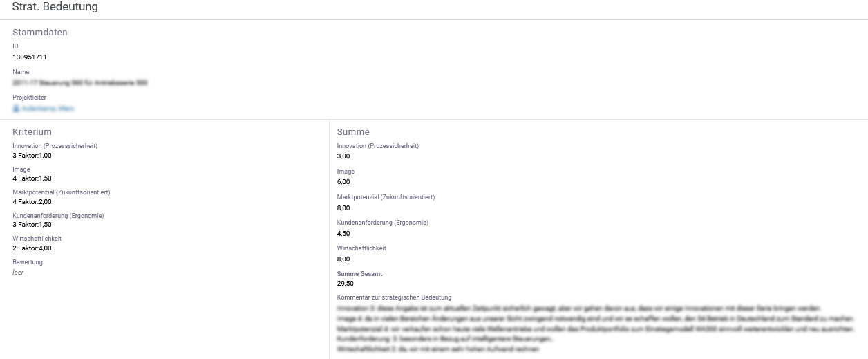
Task: Select the Image value 4 Faktor:1,50
Action: click(x=32, y=178)
